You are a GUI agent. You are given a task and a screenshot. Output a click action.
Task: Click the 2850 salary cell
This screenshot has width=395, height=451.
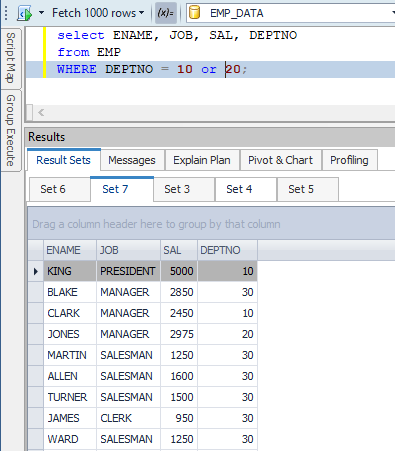(179, 292)
